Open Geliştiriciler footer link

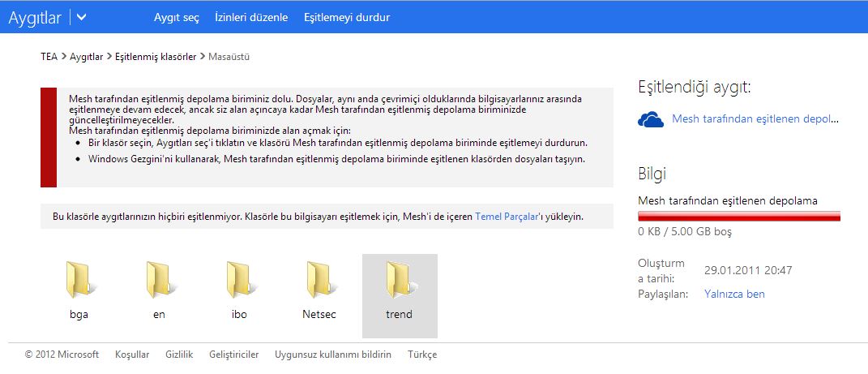point(234,355)
